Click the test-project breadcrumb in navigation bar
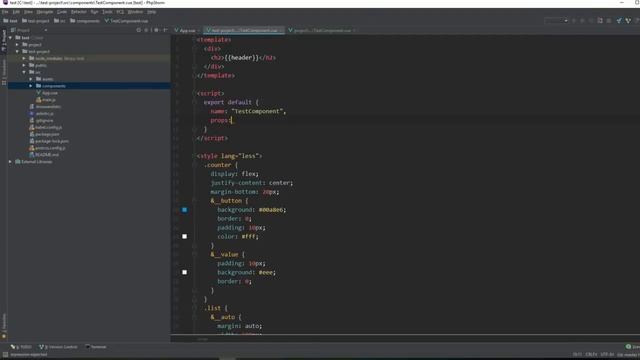This screenshot has width=640, height=360. point(36,21)
